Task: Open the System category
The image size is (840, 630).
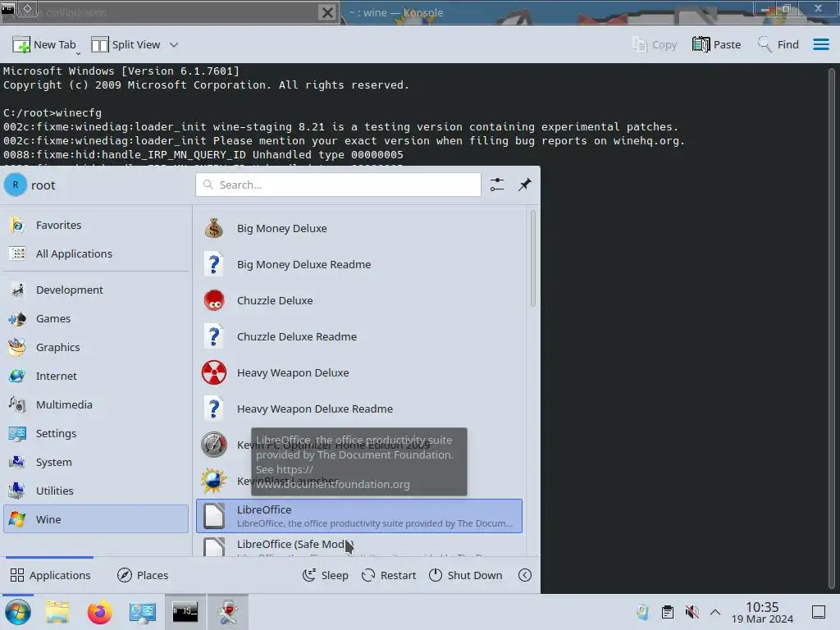Action: [x=96, y=462]
